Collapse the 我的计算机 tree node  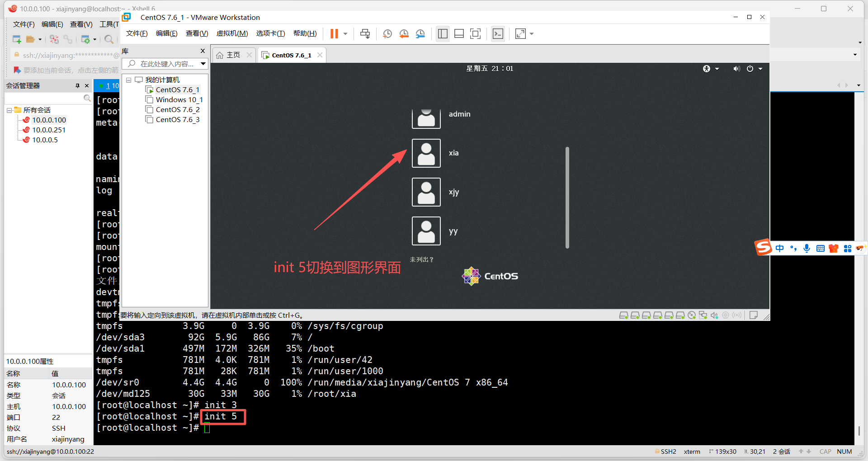coord(128,80)
